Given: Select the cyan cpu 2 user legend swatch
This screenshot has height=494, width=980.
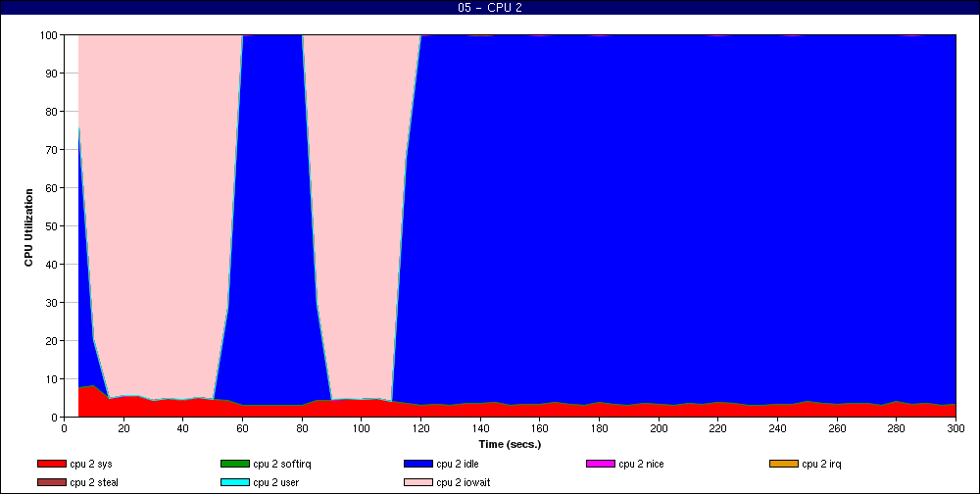Looking at the screenshot, I should click(235, 482).
